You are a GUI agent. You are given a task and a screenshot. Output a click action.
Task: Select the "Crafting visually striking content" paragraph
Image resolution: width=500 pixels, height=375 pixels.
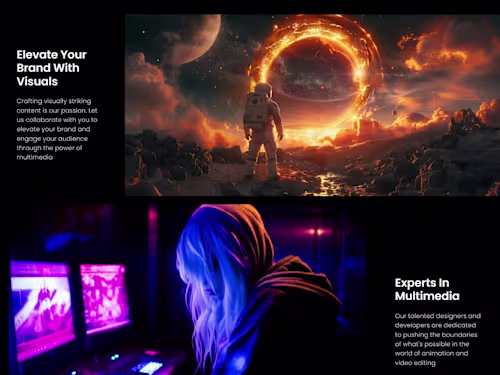[57, 129]
